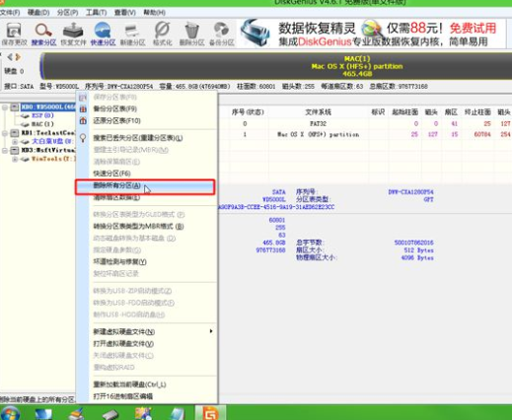Choose the erase sector data entry below 删除所有分区
The image size is (512, 420).
point(116,198)
